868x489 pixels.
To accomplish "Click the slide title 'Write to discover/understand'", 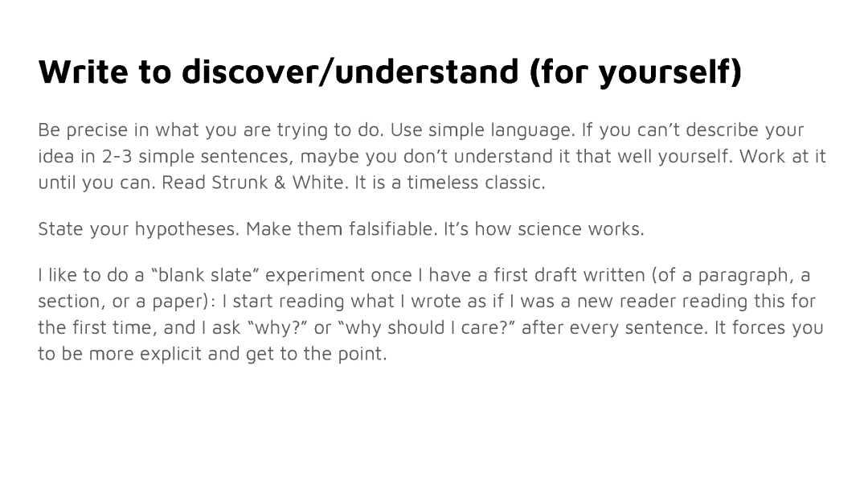I will click(x=278, y=72).
